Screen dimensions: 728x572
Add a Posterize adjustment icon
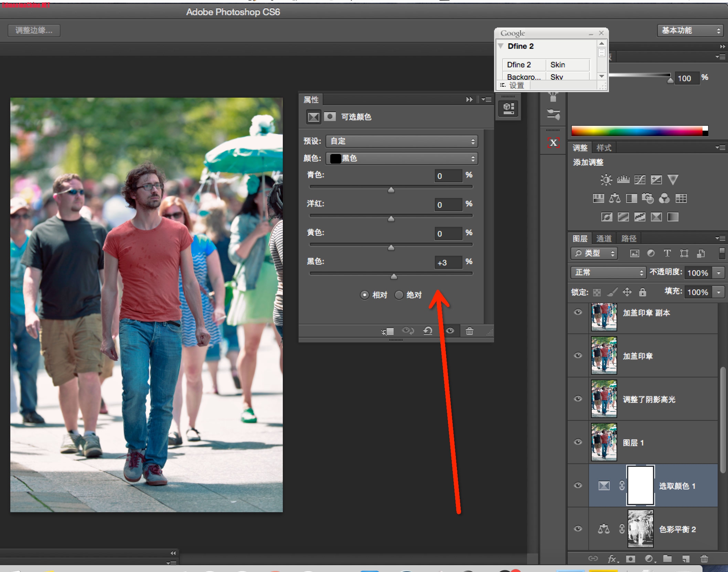pos(623,217)
